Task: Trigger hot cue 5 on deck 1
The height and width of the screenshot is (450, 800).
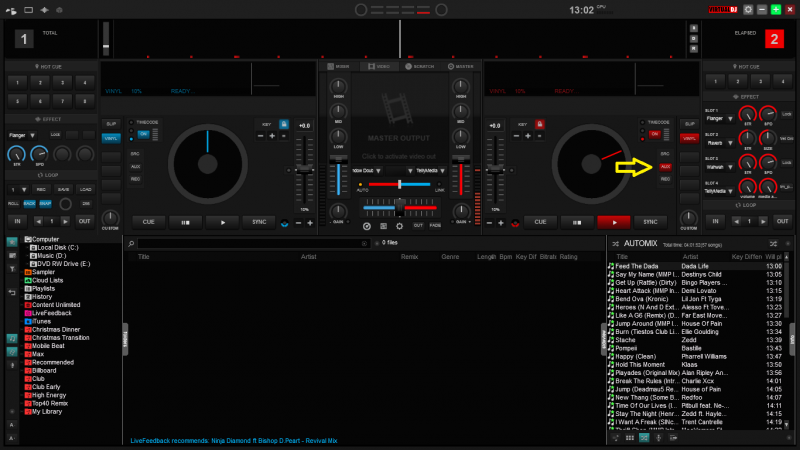Action: [17, 101]
